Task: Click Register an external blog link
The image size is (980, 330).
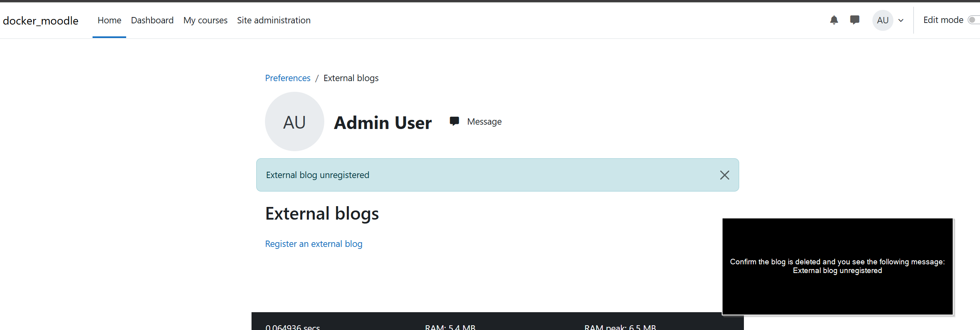Action: [314, 244]
